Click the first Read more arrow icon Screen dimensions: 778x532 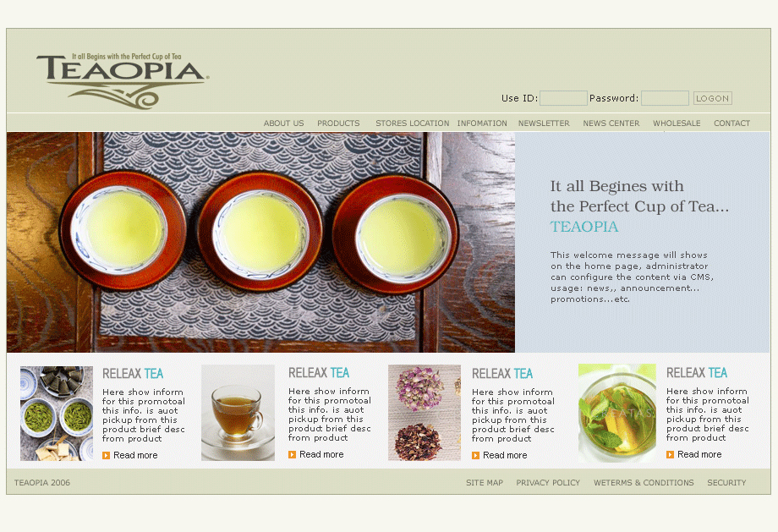click(107, 455)
